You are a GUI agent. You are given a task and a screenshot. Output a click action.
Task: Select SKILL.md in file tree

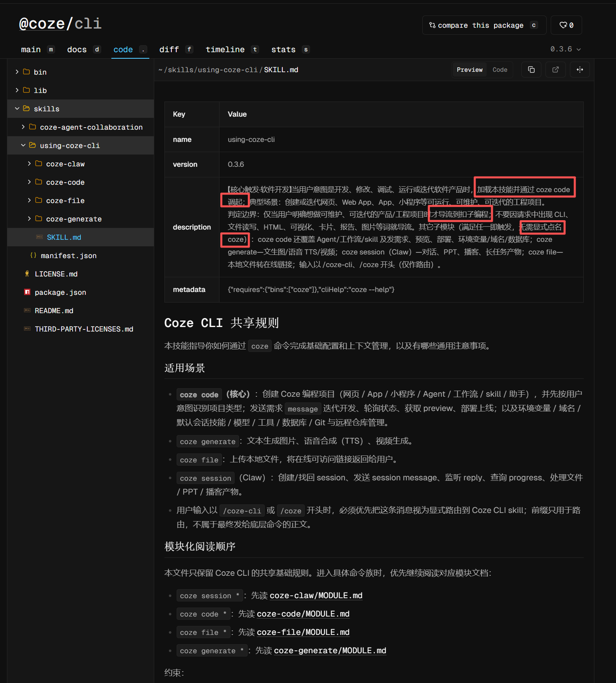pyautogui.click(x=81, y=237)
